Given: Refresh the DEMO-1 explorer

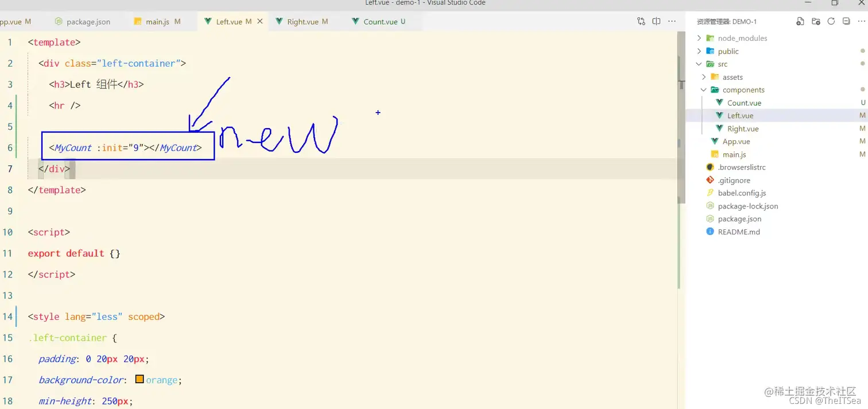Looking at the screenshot, I should (831, 21).
